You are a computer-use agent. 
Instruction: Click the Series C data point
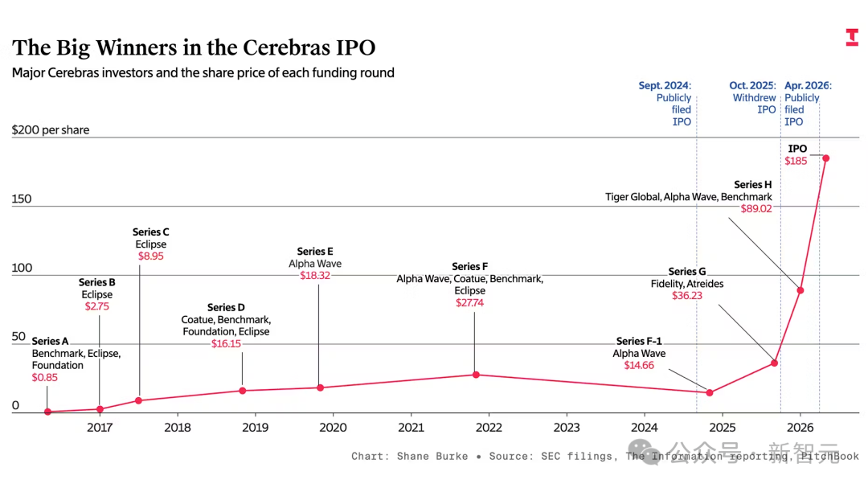[x=138, y=400]
